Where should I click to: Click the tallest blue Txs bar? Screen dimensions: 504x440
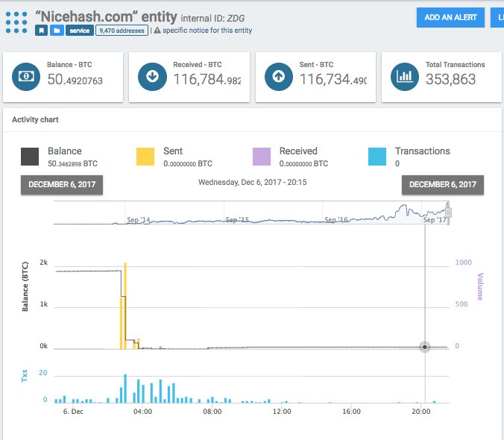coord(125,389)
